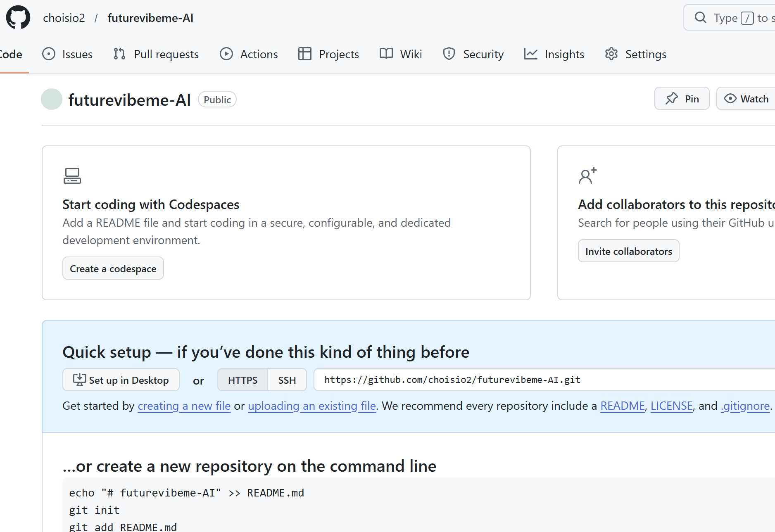Open the Projects tab
This screenshot has width=775, height=532.
(x=328, y=54)
